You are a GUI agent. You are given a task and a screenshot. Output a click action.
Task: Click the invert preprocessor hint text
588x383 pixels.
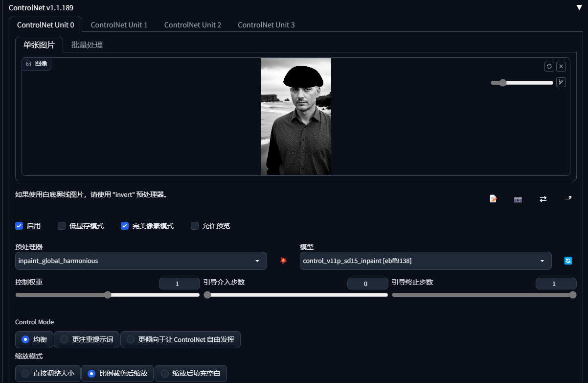coord(92,194)
